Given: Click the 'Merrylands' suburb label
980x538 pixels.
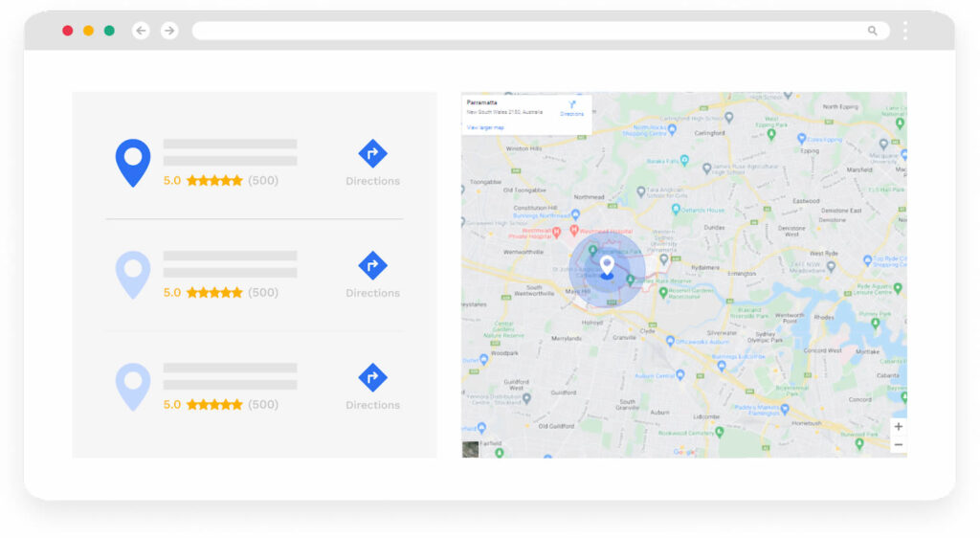Looking at the screenshot, I should click(567, 338).
